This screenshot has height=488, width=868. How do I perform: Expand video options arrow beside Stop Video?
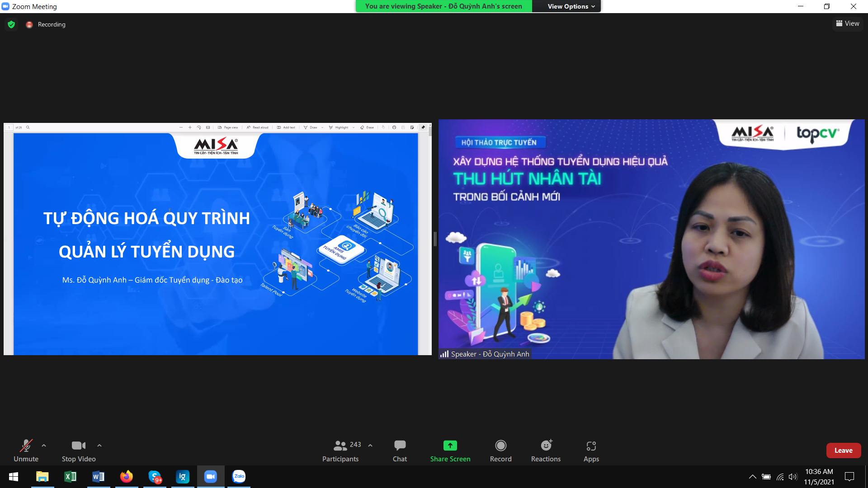(99, 446)
